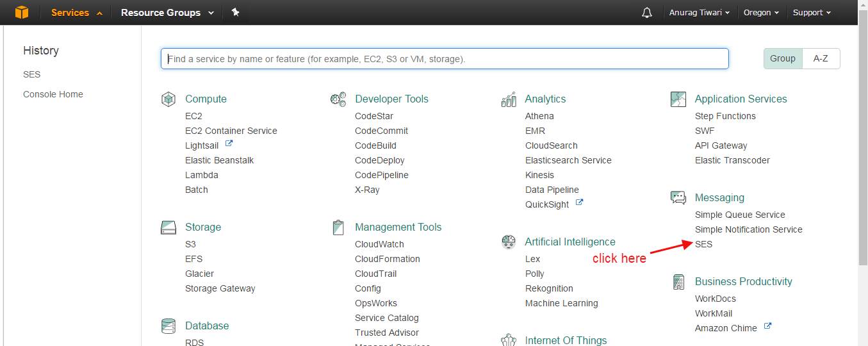Click the pin shortcut icon in navbar
Image resolution: width=868 pixels, height=346 pixels.
point(235,12)
